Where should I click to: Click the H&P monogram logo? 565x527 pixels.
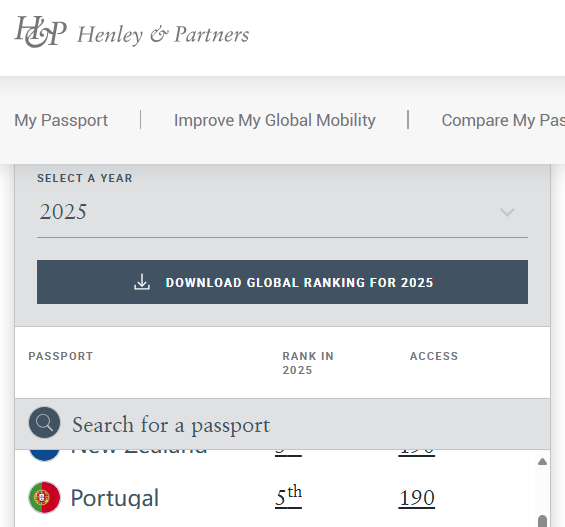point(40,32)
